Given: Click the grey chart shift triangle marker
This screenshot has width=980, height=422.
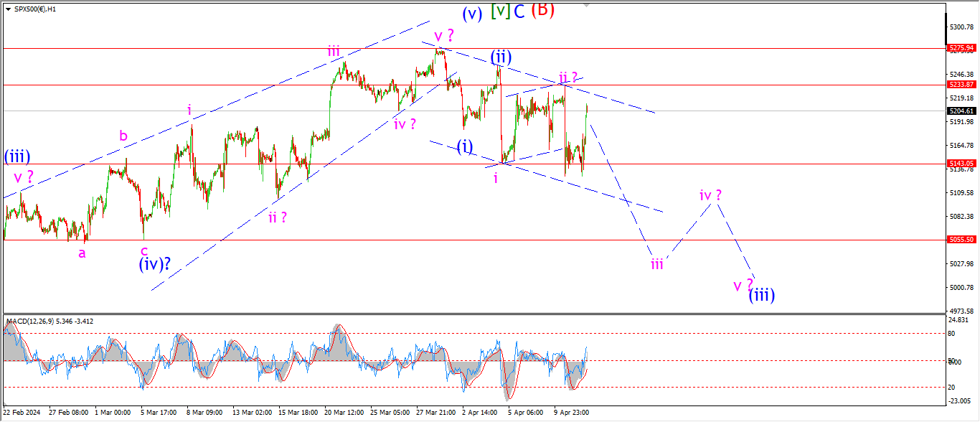Looking at the screenshot, I should coord(588,5).
